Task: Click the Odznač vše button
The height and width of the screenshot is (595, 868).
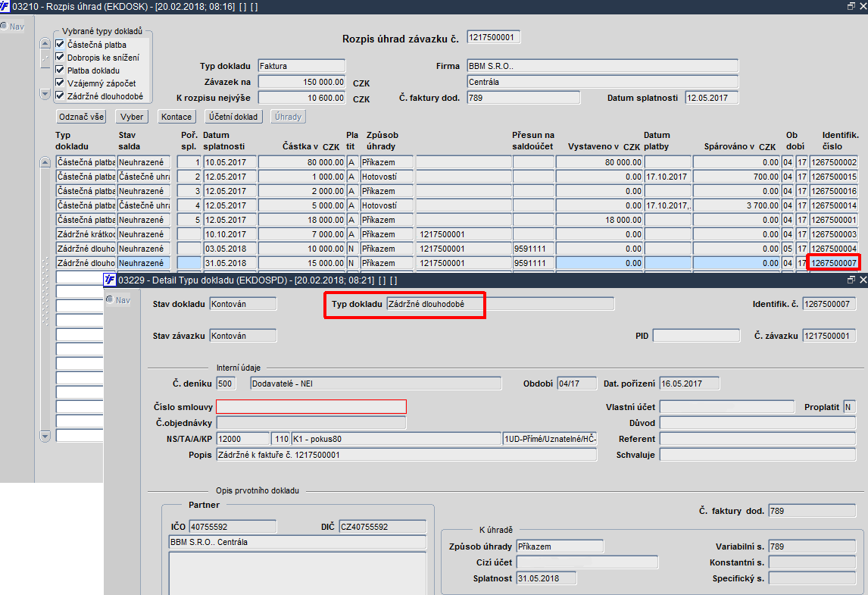Action: [x=82, y=117]
